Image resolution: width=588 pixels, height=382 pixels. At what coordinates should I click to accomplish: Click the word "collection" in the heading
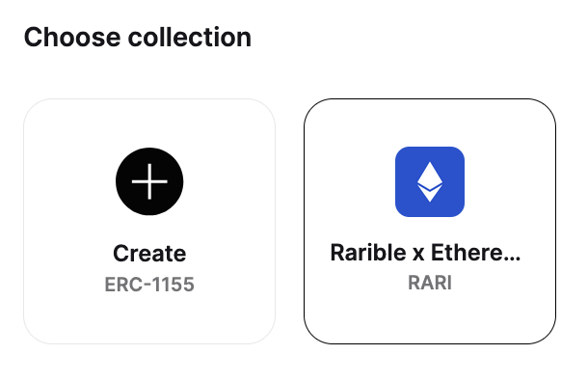pos(190,38)
